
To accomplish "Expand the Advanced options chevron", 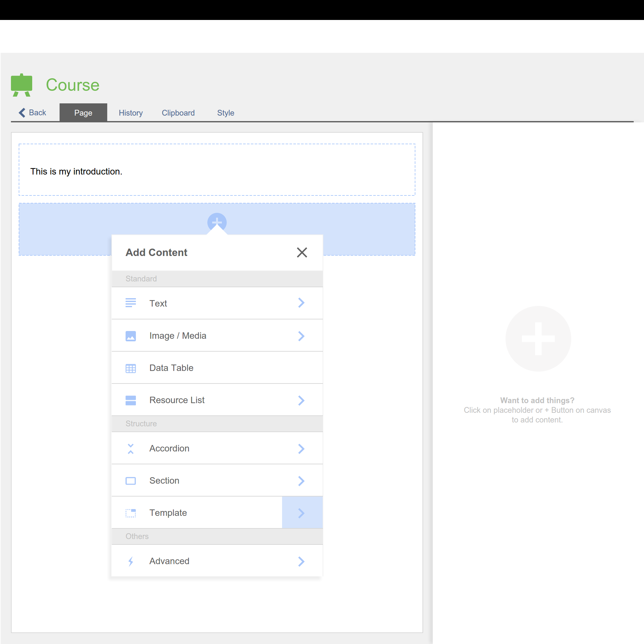I will click(x=301, y=561).
